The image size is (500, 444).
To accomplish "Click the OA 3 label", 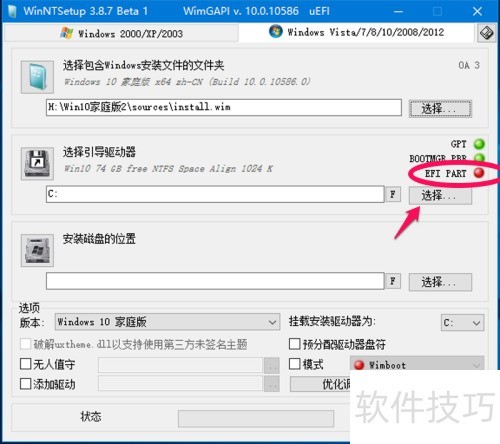I will pos(469,65).
